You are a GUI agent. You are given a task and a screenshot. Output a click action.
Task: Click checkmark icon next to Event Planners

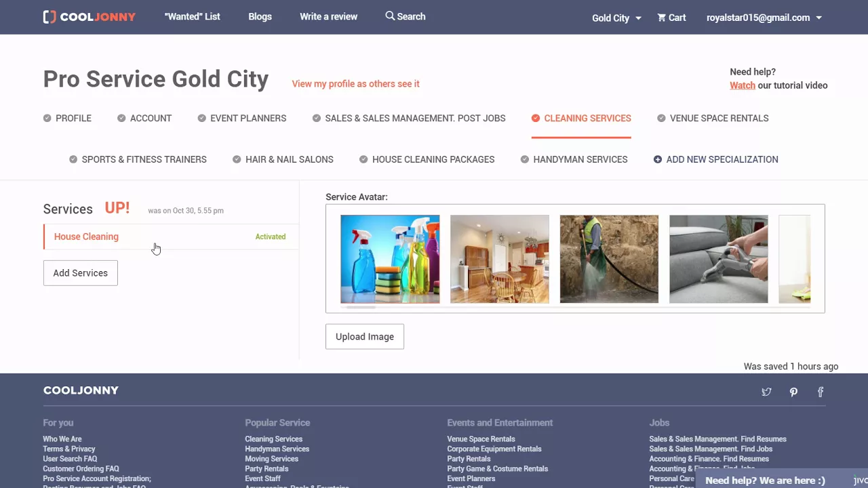coord(202,118)
